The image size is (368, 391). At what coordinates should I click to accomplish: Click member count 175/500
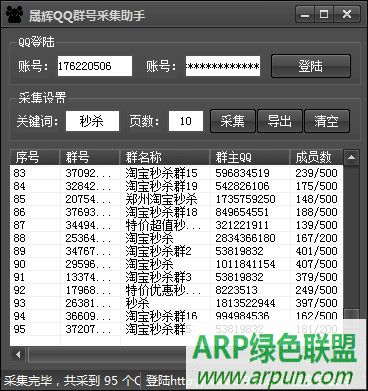click(316, 186)
